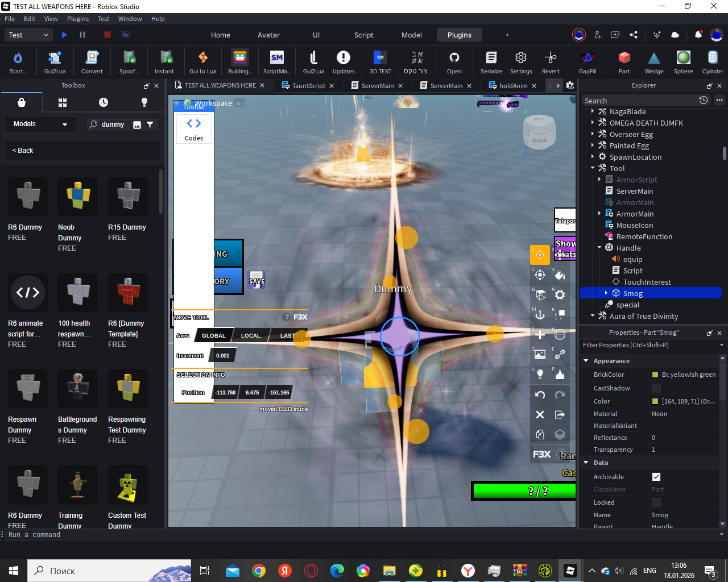Screen dimensions: 728x582
Task: Toggle the Locked property checkbox
Action: point(656,502)
